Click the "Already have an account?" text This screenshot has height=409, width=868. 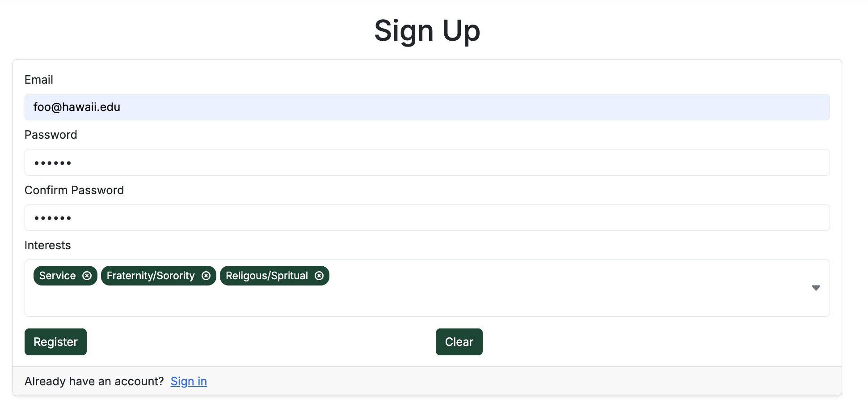(x=94, y=381)
